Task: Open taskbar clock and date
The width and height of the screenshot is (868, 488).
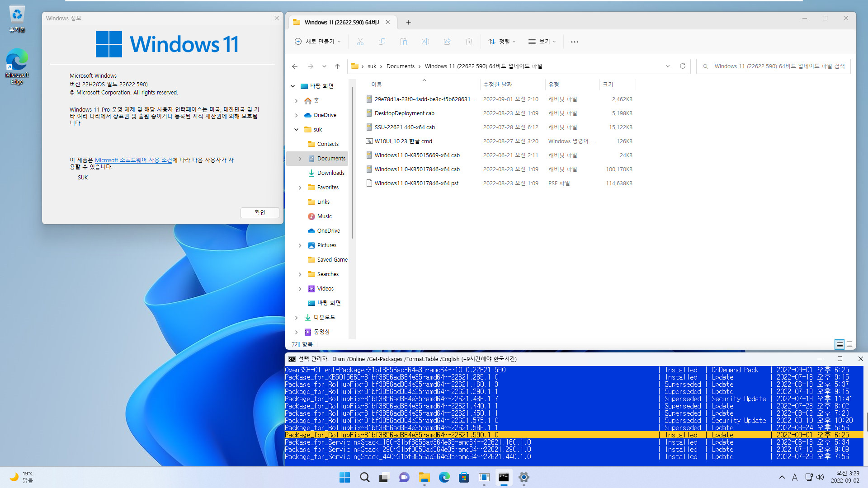Action: (845, 477)
